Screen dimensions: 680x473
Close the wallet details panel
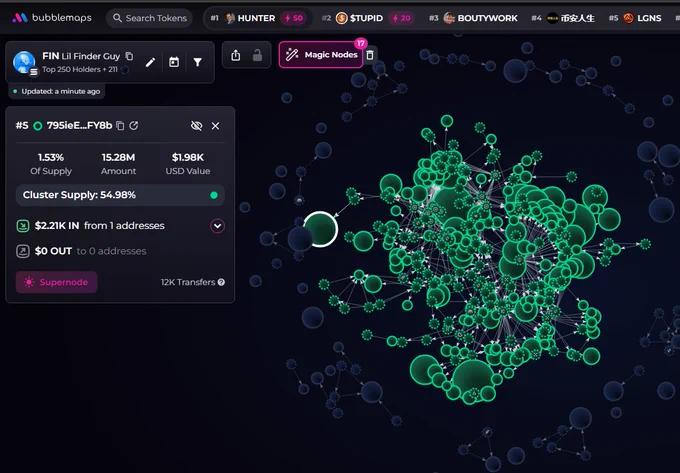click(x=216, y=126)
